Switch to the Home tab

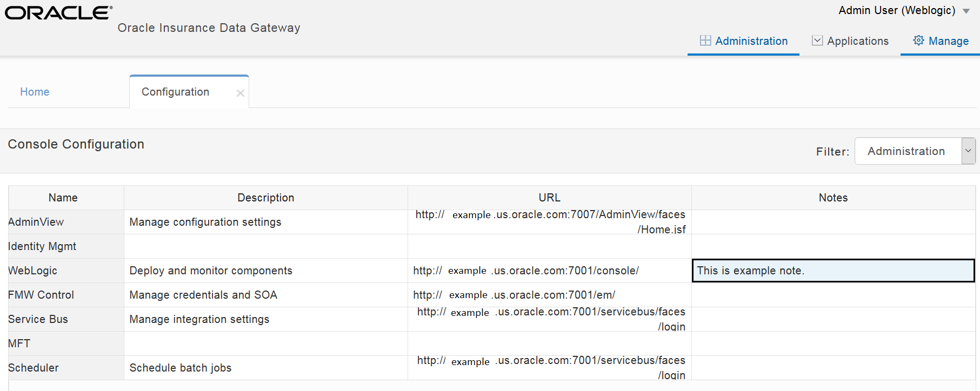35,92
